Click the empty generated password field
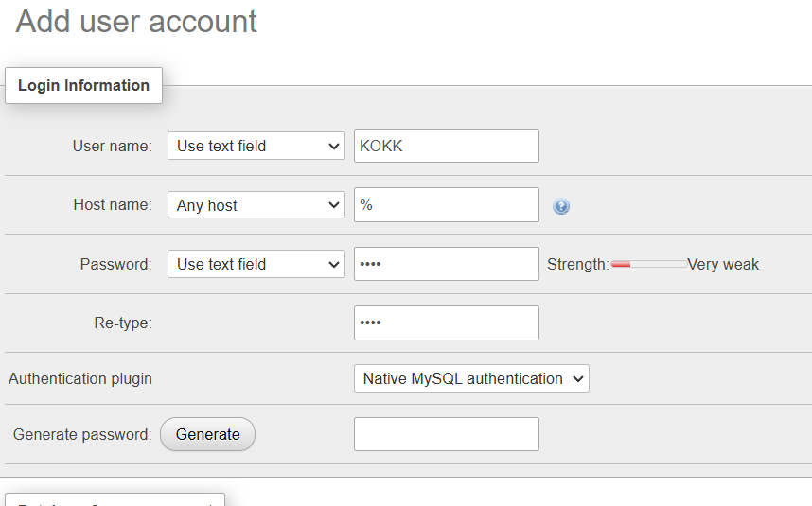Image resolution: width=812 pixels, height=506 pixels. [x=446, y=434]
